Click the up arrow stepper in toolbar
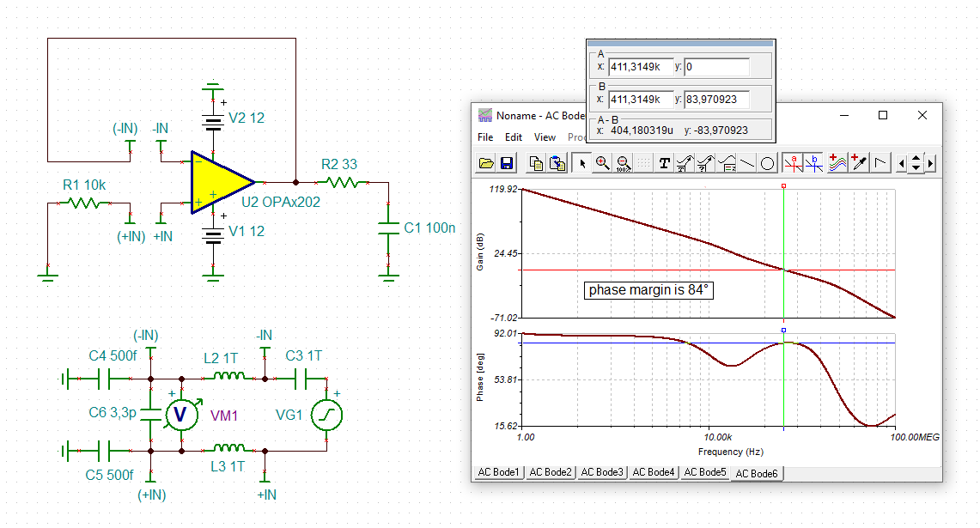Viewport: 980px width, 528px height. coord(916,160)
